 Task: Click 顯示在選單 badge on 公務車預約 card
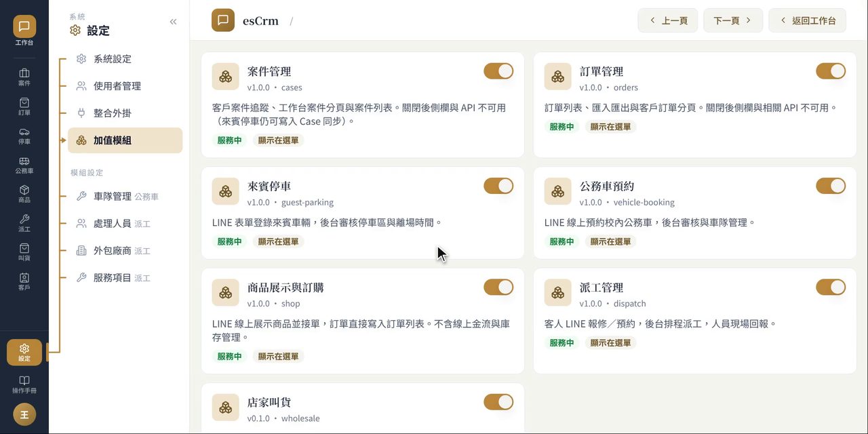(611, 241)
